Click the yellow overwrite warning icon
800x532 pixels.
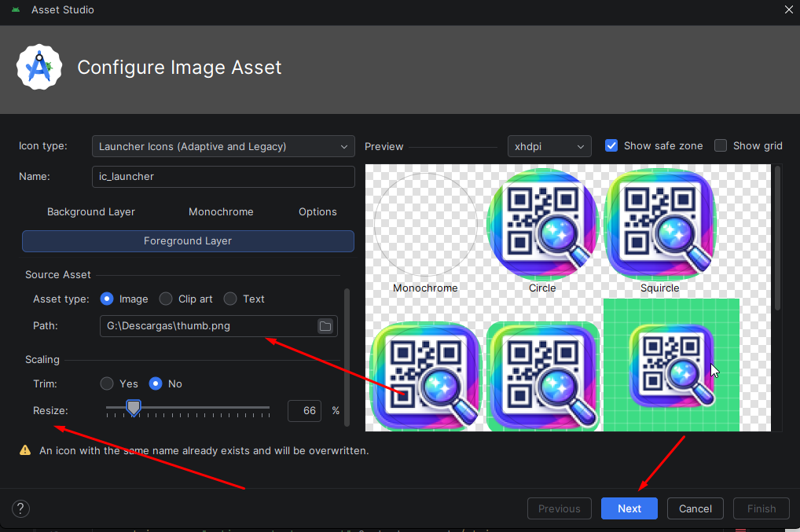point(25,449)
